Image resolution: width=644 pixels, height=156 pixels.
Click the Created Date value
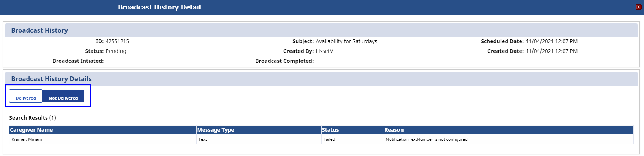click(551, 51)
